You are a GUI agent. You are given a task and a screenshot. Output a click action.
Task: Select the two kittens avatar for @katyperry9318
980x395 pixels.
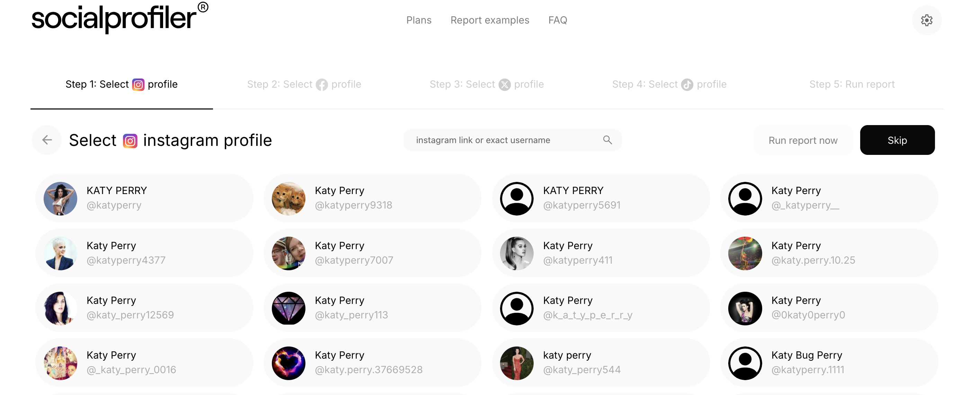click(x=288, y=198)
